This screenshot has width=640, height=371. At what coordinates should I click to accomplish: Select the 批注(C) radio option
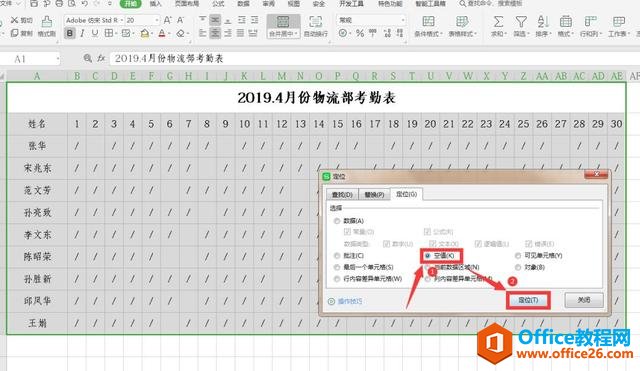coord(337,256)
